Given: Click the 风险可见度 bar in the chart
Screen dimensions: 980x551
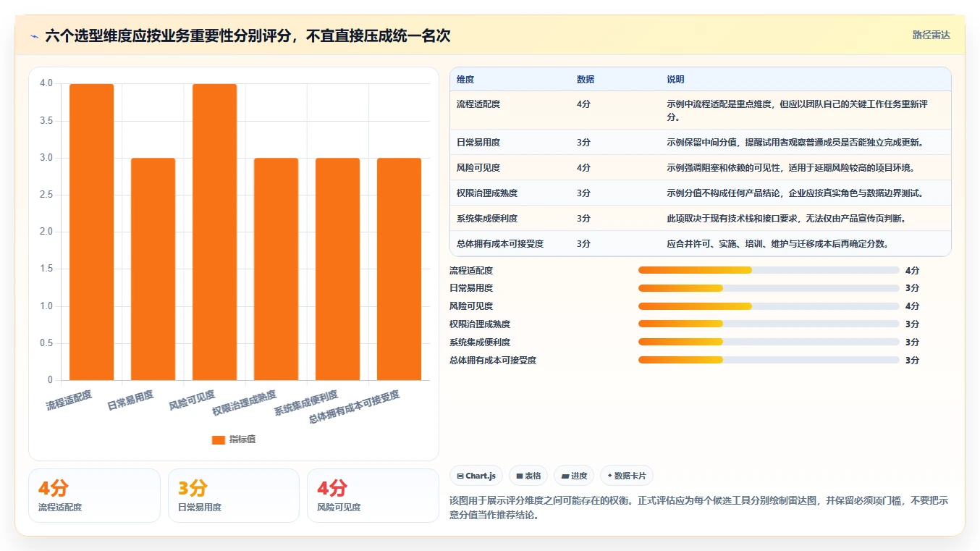Looking at the screenshot, I should tap(214, 232).
